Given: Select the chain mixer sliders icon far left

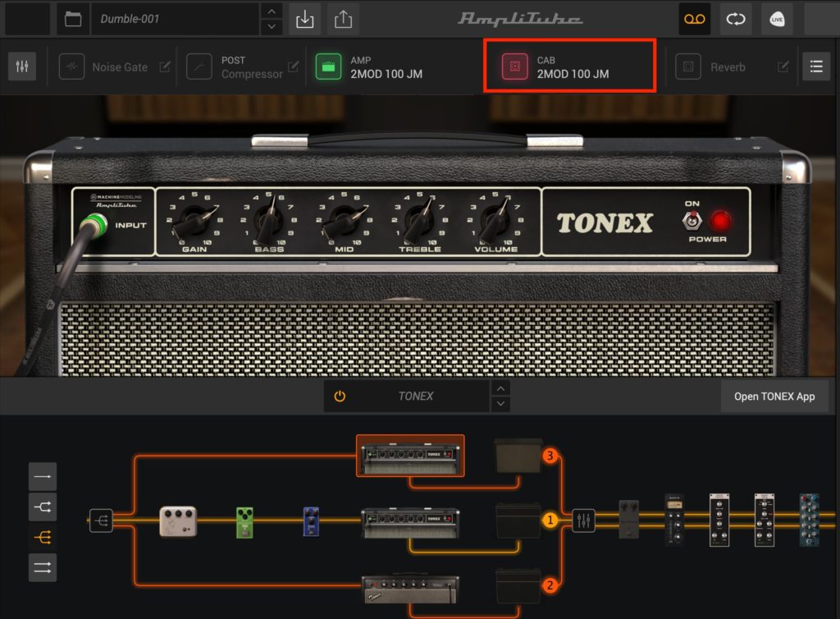Looking at the screenshot, I should [21, 66].
